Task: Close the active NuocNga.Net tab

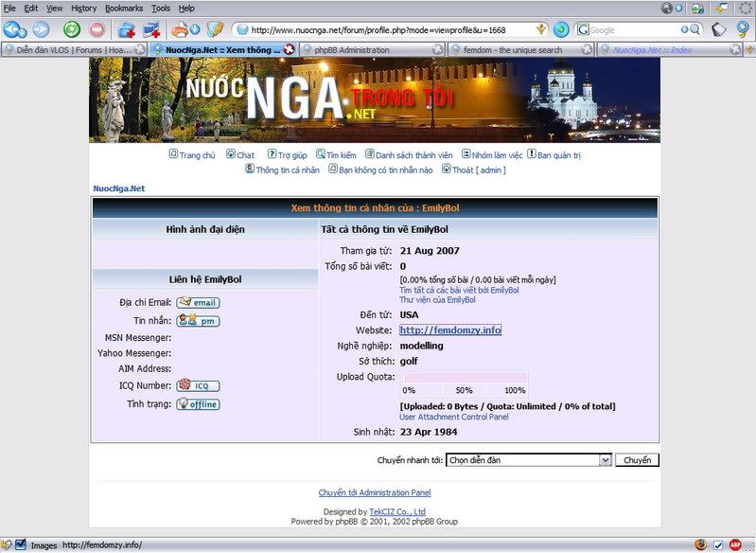Action: [289, 49]
